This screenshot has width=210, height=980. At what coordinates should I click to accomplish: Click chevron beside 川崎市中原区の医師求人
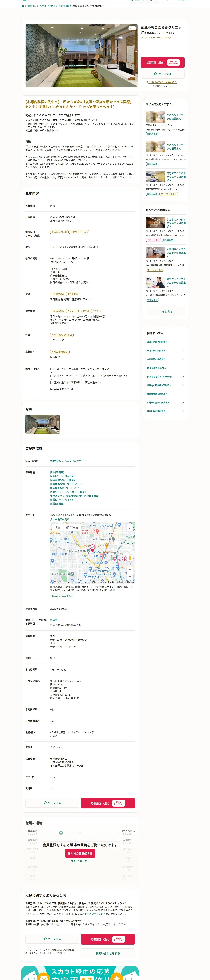tap(183, 402)
